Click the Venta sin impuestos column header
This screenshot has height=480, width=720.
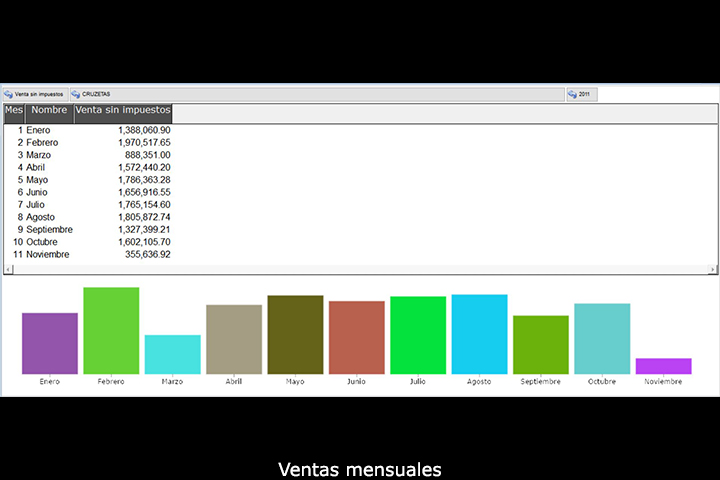[123, 110]
